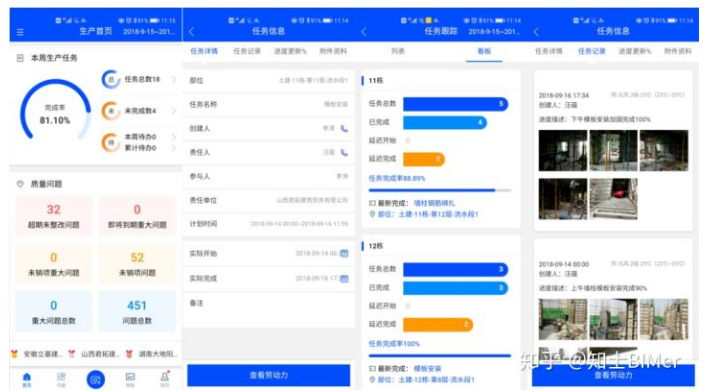Click the 质量问题 location pin icon

20,184
